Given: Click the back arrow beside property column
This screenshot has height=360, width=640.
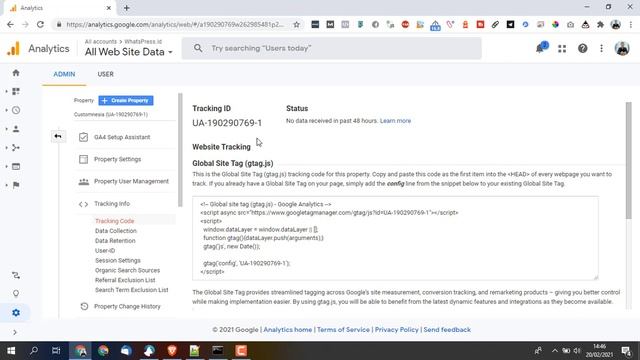Looking at the screenshot, I should [x=58, y=136].
